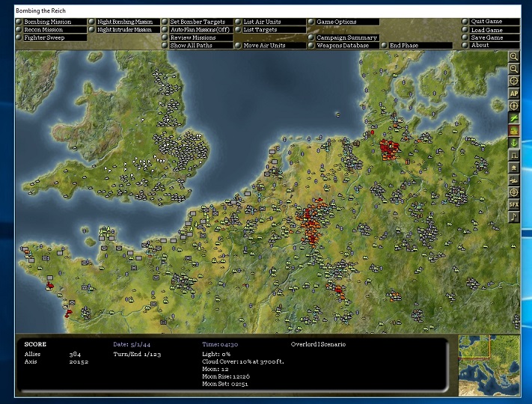Click the round bullet beside Night Bombing Mission
This screenshot has width=532, height=404.
point(92,22)
